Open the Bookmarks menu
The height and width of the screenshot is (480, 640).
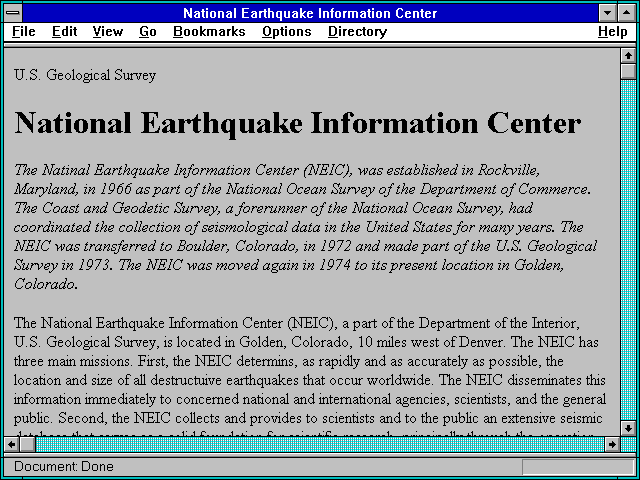209,31
